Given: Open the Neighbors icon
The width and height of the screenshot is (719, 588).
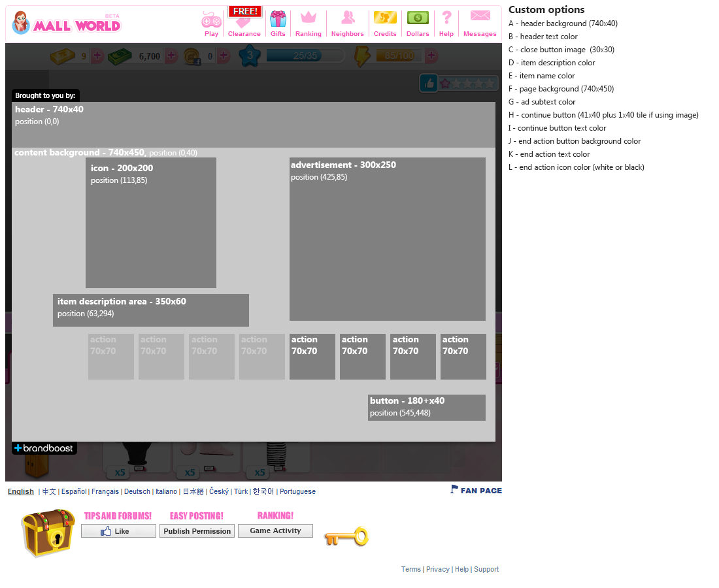Looking at the screenshot, I should 347,18.
